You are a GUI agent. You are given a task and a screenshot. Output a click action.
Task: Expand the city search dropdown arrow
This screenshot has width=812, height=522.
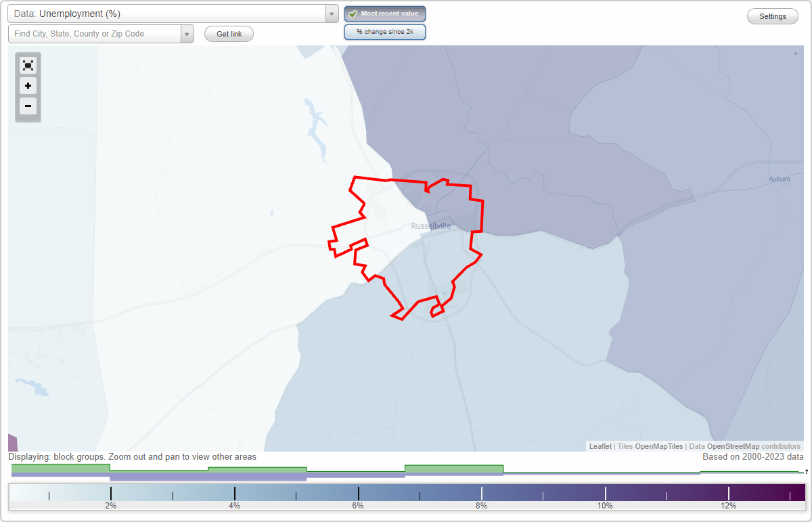(187, 34)
